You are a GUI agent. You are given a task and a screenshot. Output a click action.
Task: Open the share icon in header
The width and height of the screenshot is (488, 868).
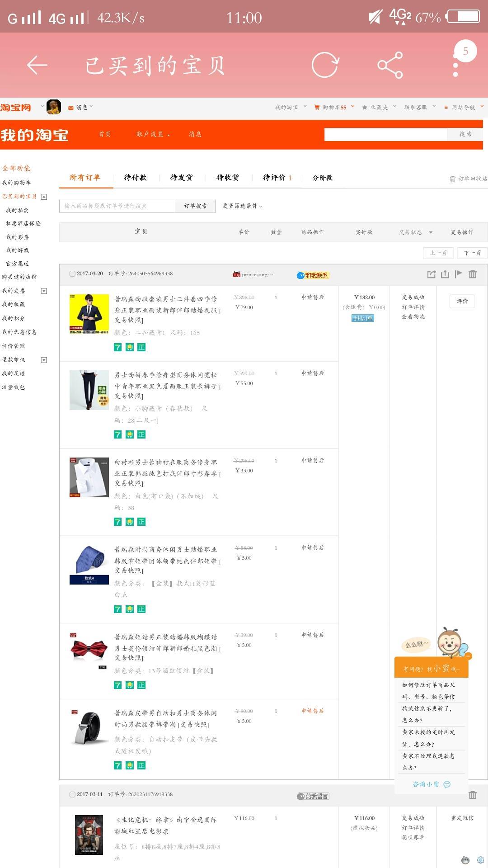click(x=390, y=65)
